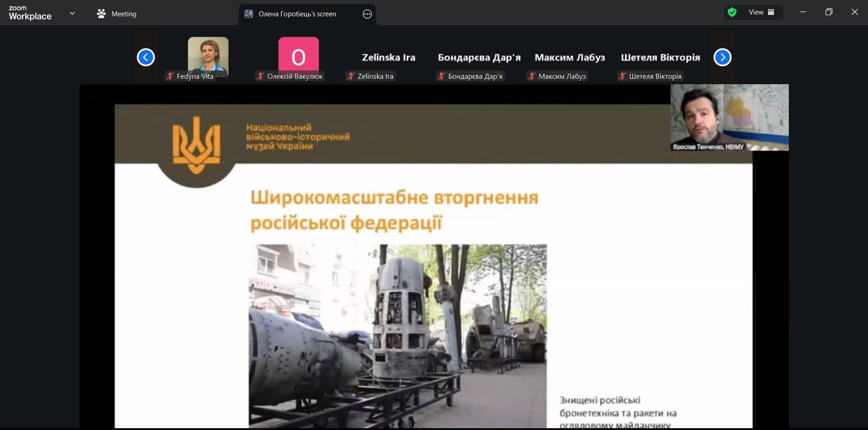This screenshot has width=868, height=430.
Task: Click muted mic icon for Шетеля Вікторія
Action: click(622, 76)
